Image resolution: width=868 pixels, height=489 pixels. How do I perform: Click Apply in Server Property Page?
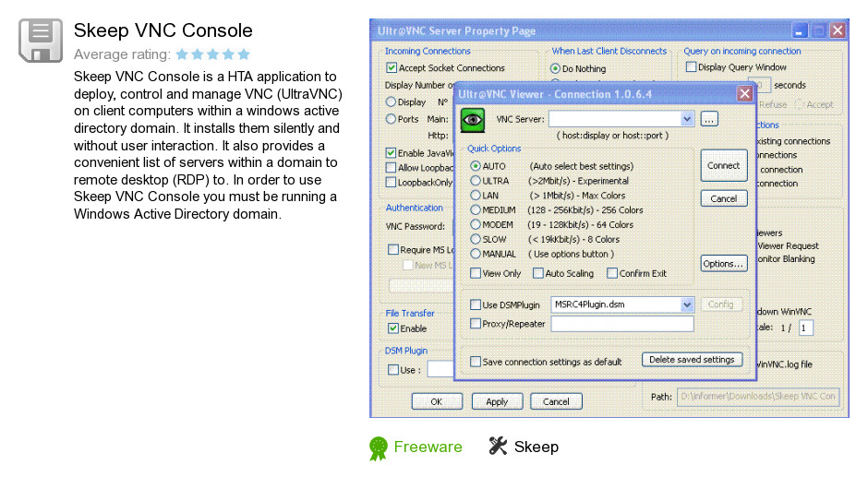click(x=497, y=401)
